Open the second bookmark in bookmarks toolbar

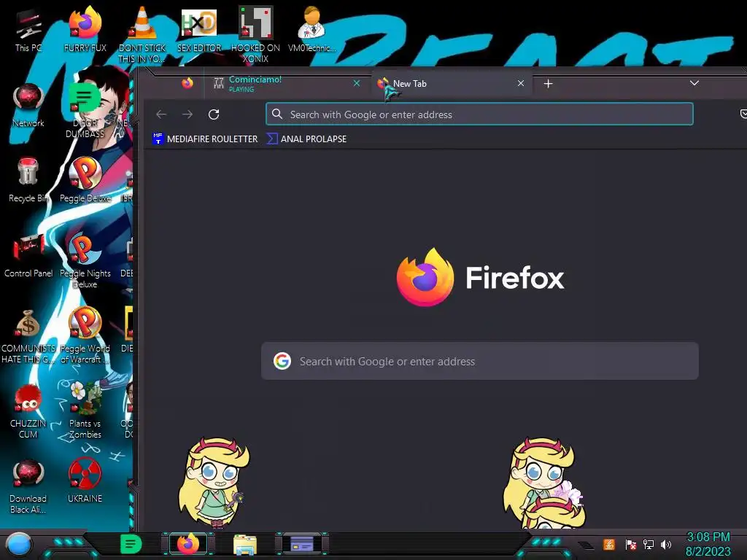pos(306,139)
